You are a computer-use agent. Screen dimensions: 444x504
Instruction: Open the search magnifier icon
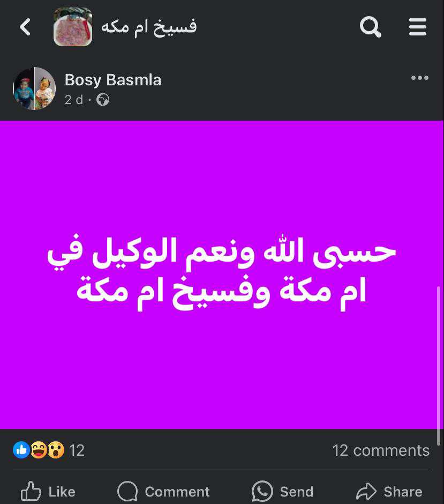[370, 27]
